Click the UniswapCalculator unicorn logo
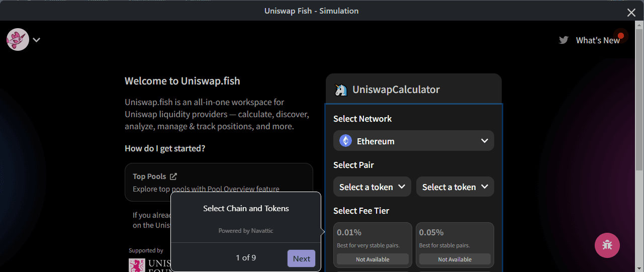This screenshot has height=272, width=644. click(341, 90)
